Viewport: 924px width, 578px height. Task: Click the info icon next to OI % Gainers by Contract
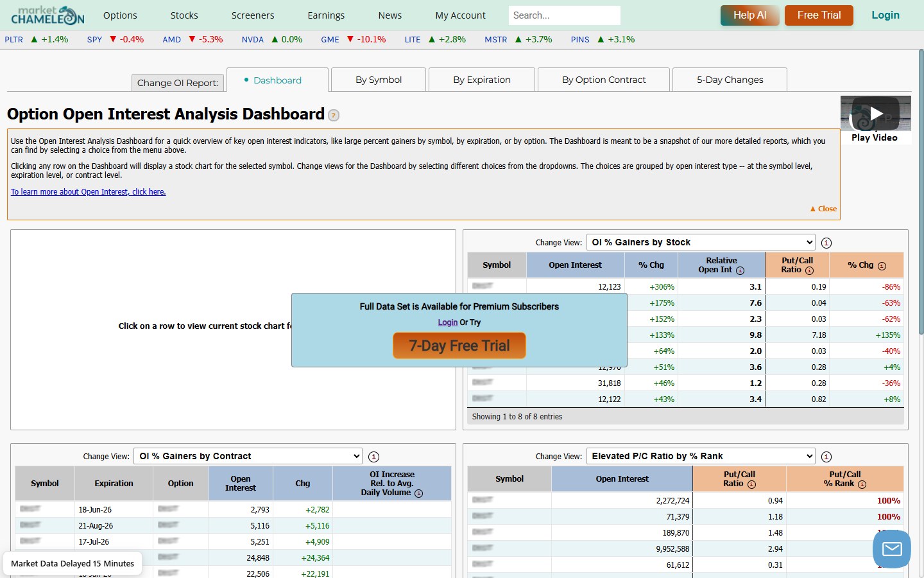tap(374, 457)
